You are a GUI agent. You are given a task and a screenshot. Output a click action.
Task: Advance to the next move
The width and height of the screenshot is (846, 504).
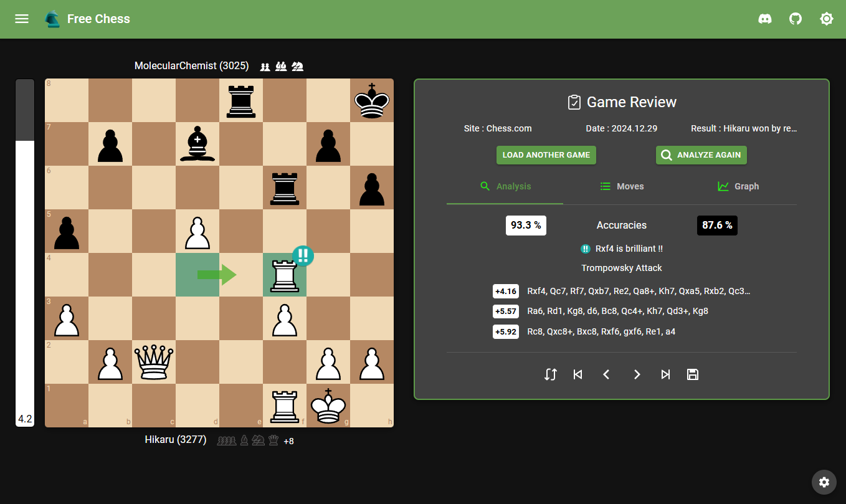click(x=637, y=374)
